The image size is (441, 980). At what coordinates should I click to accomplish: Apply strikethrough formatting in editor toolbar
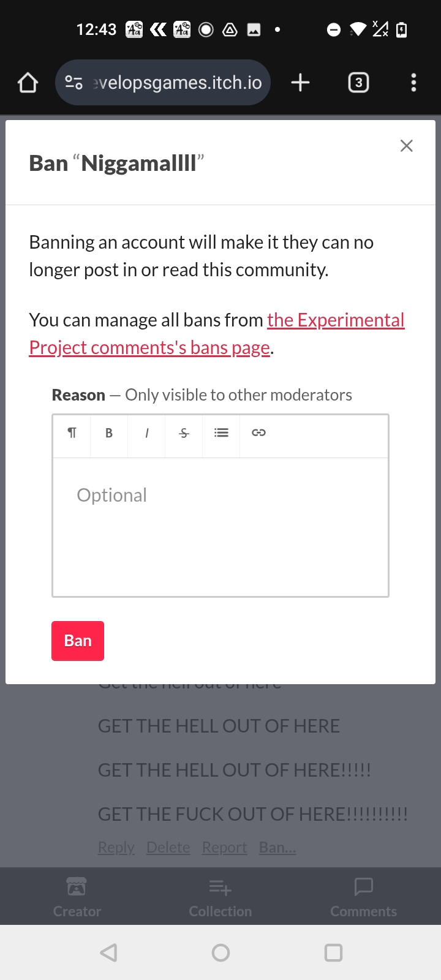[x=184, y=433]
